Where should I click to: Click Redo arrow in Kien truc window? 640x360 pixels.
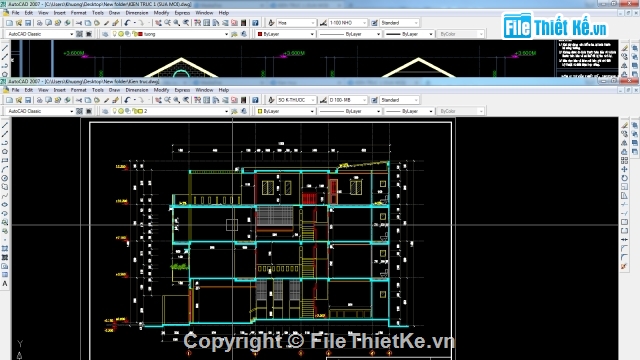click(141, 100)
